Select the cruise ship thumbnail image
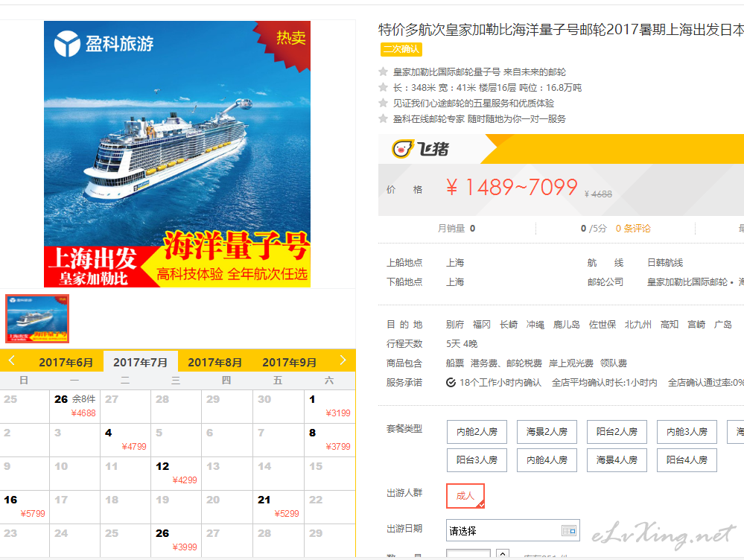 (x=37, y=319)
